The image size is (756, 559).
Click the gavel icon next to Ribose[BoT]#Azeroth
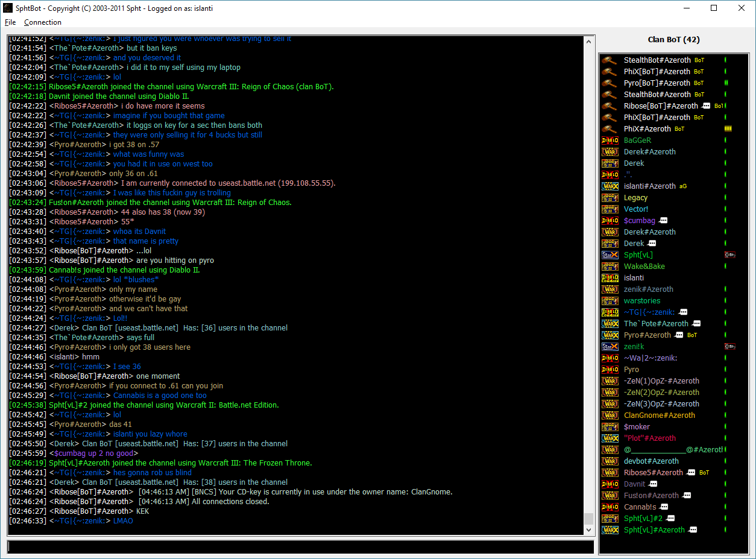[x=610, y=106]
